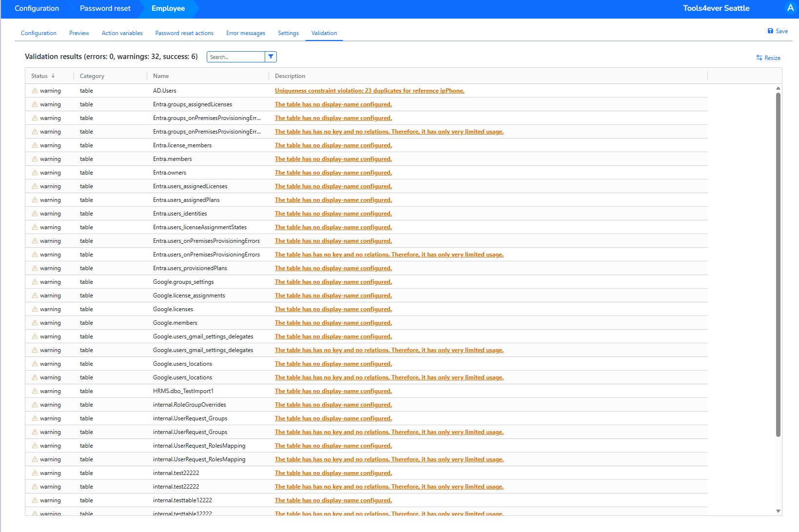The height and width of the screenshot is (532, 799).
Task: Click in the Search input field
Action: 236,57
